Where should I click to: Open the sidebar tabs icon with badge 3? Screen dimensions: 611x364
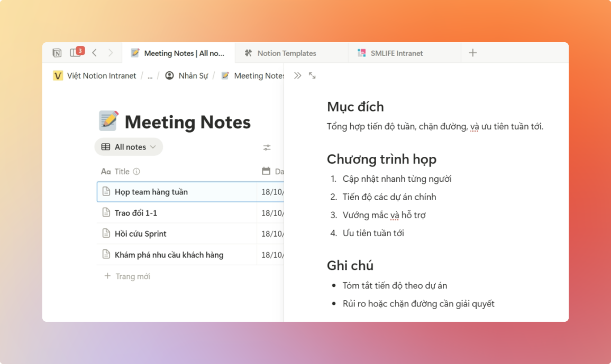coord(75,53)
